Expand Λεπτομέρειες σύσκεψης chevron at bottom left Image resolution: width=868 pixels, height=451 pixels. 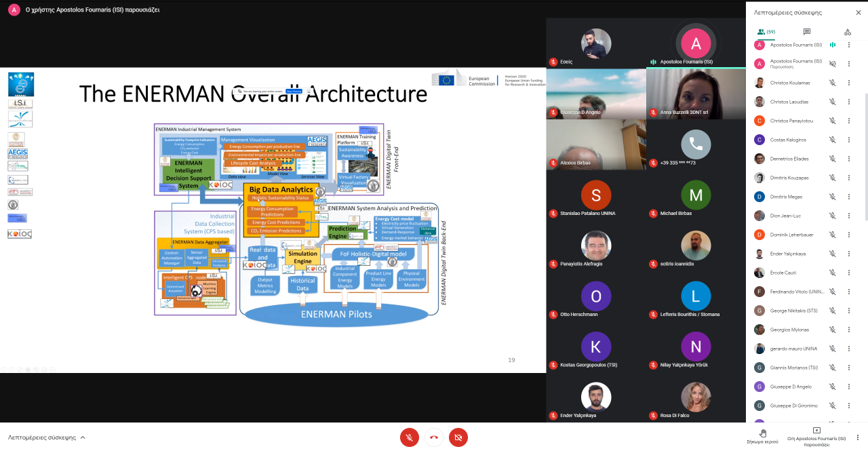click(83, 437)
